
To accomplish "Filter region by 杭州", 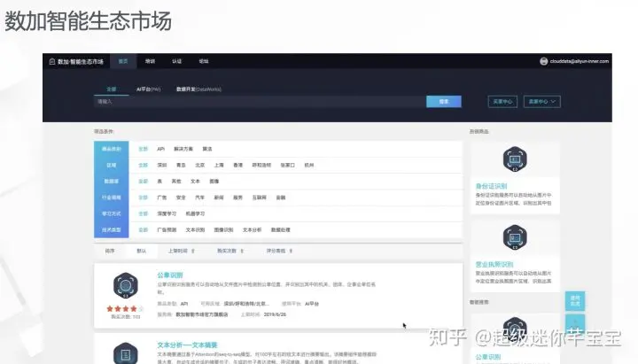I will click(309, 165).
